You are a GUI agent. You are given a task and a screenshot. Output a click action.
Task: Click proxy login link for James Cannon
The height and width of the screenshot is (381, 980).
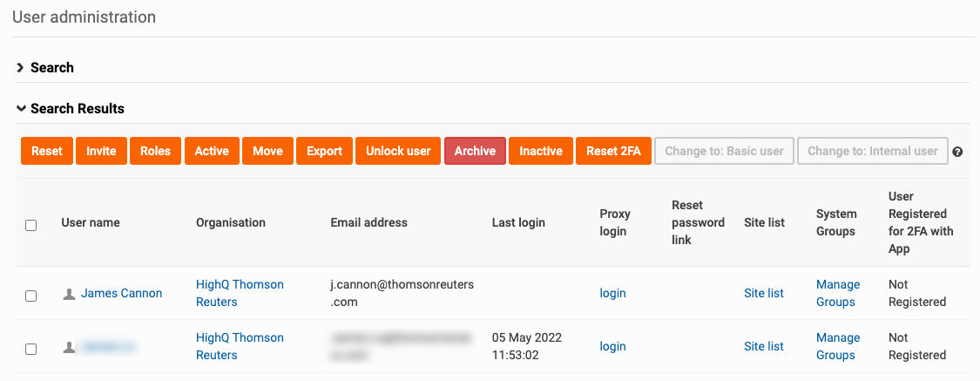[x=612, y=294]
